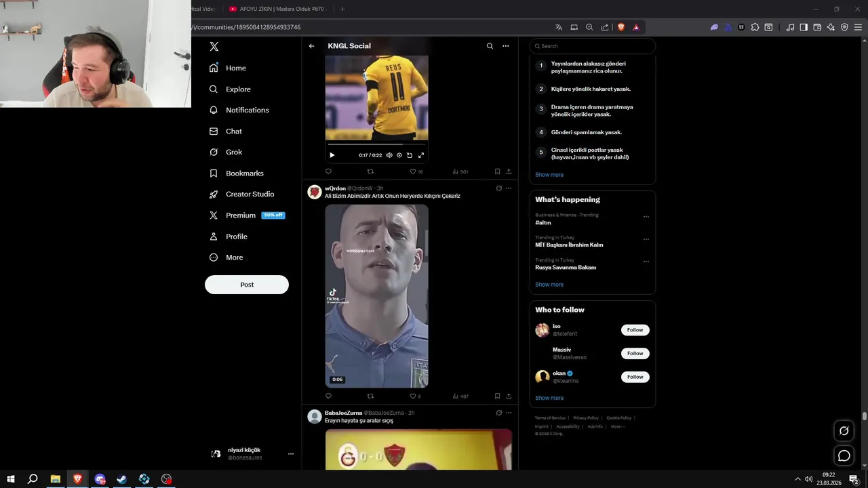Image resolution: width=868 pixels, height=488 pixels.
Task: Open the floating chat messages button
Action: [x=844, y=456]
